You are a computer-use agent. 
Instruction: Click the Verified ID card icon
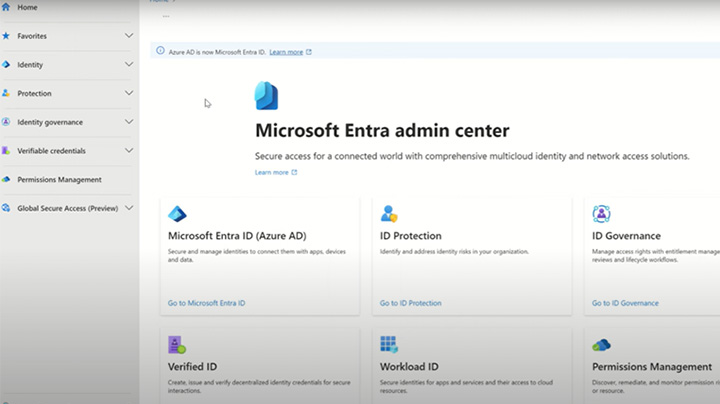pos(177,345)
